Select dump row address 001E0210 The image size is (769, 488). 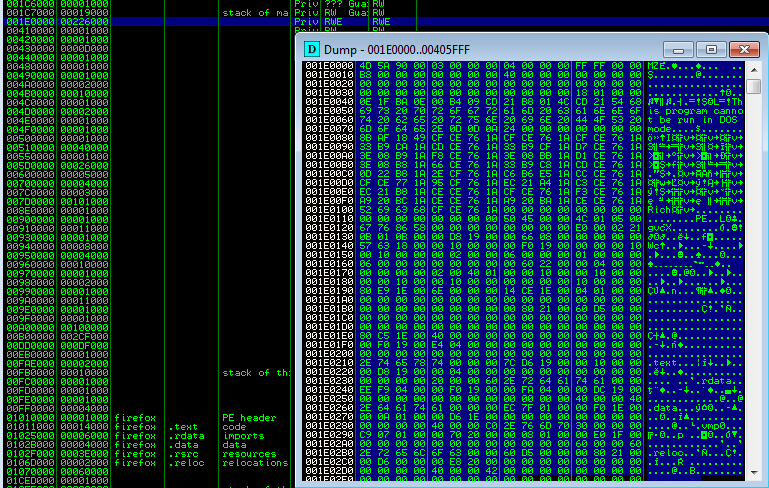pos(329,363)
